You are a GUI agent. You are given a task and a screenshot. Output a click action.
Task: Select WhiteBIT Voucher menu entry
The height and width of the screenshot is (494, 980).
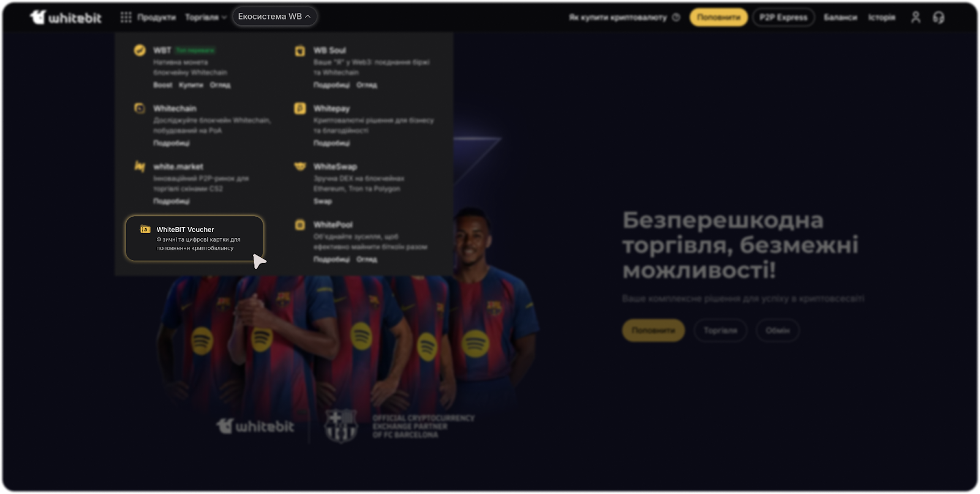point(195,238)
